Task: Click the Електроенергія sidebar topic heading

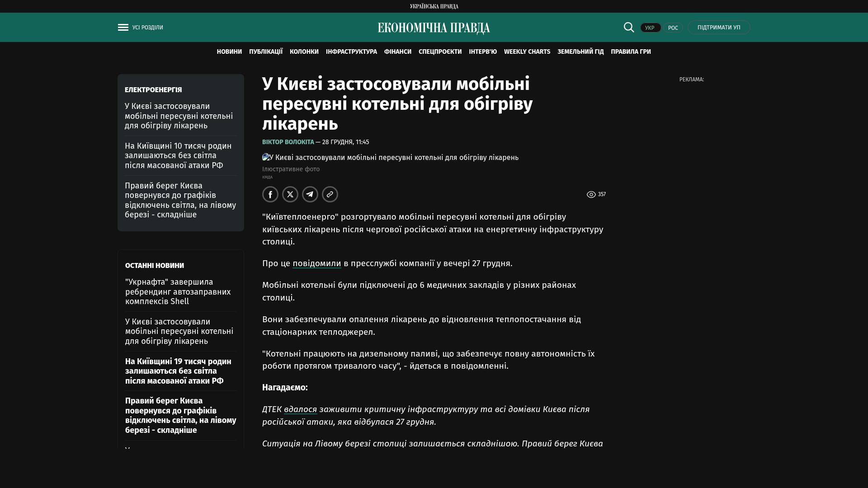Action: [x=153, y=90]
